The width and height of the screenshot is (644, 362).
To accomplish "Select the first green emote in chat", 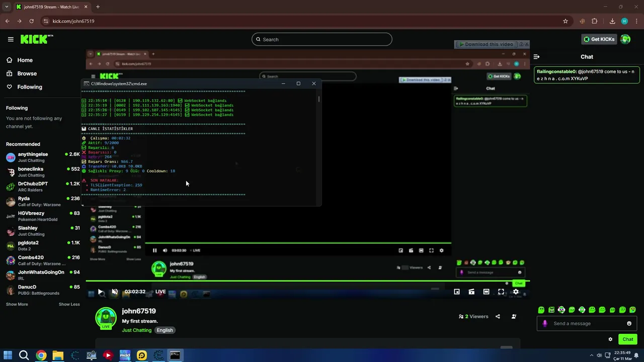I will coord(541,310).
